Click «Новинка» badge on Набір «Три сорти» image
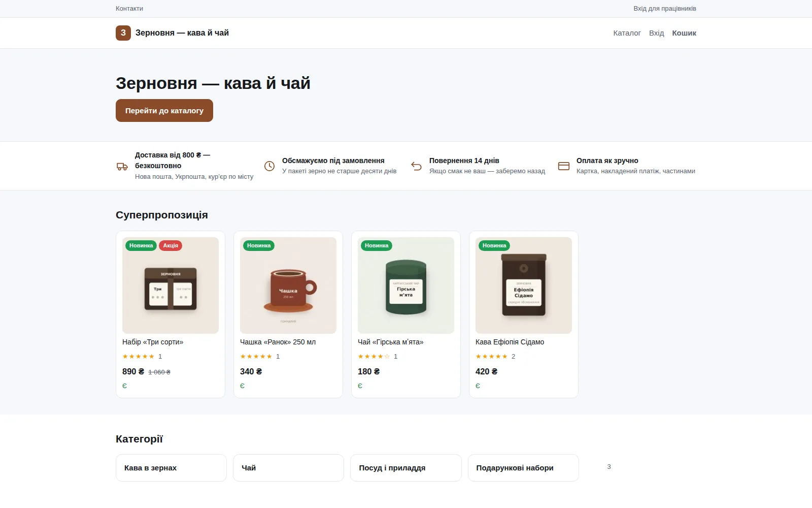The image size is (812, 508). pos(141,245)
